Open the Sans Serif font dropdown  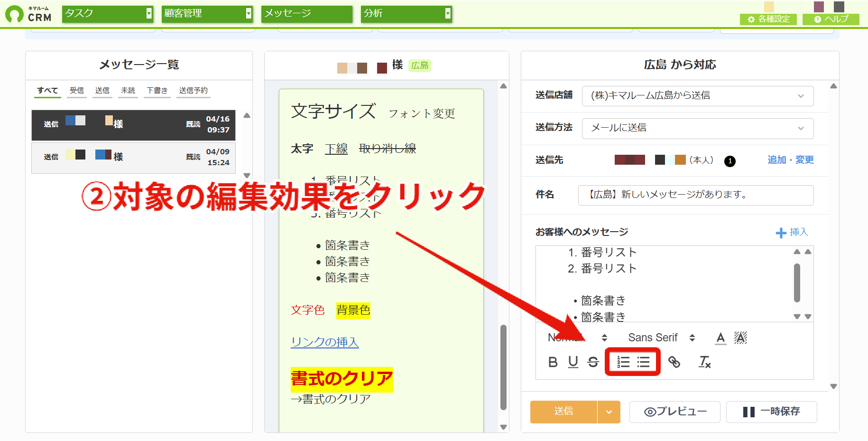[662, 338]
